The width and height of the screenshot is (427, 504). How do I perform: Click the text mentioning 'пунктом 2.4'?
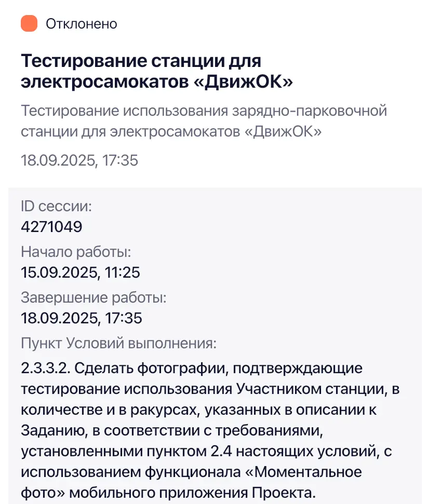189,451
